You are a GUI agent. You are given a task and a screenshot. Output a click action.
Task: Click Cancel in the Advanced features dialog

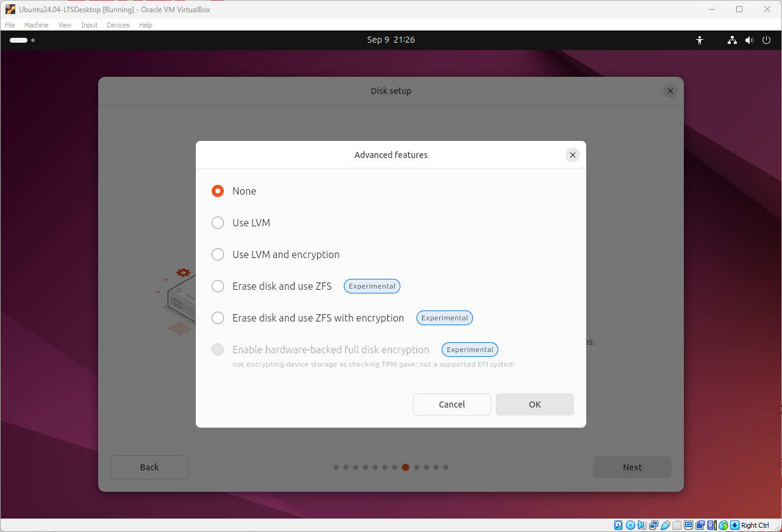pos(451,404)
